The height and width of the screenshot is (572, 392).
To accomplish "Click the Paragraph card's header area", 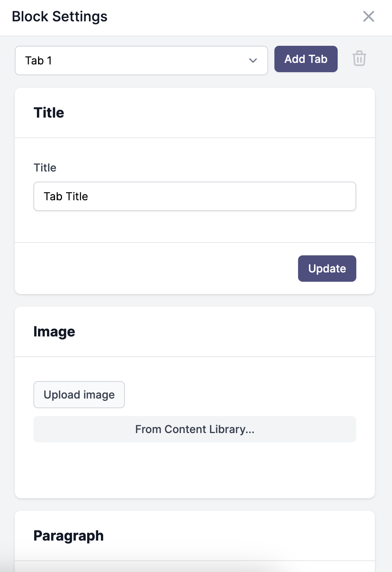I will pos(195,536).
